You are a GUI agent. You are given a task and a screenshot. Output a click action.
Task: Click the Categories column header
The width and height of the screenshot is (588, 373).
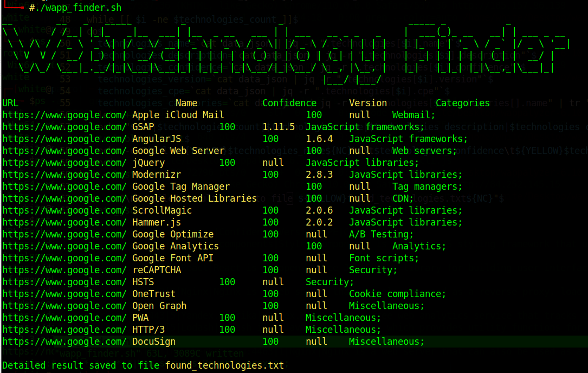click(x=462, y=102)
